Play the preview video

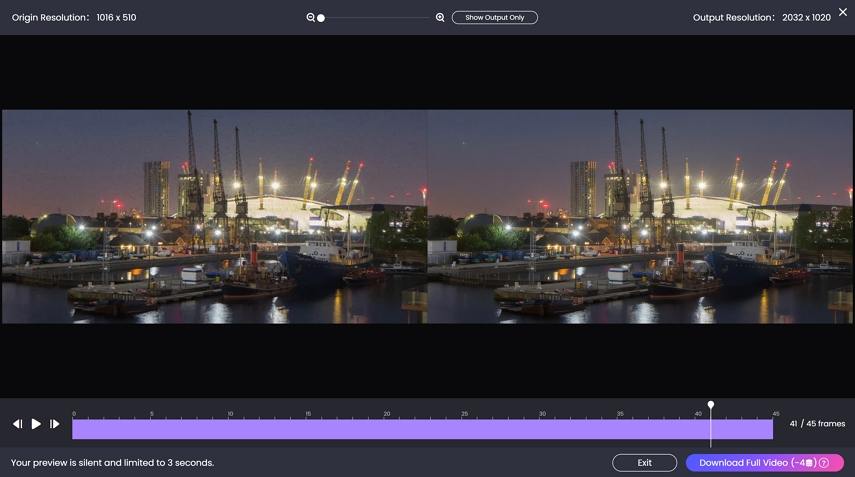click(x=36, y=424)
